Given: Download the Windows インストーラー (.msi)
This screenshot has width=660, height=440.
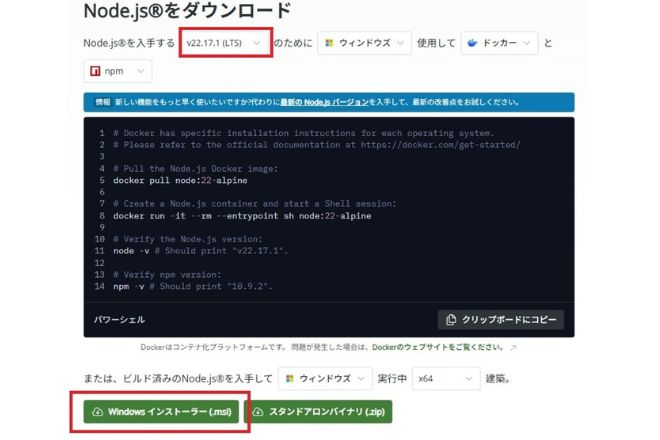Looking at the screenshot, I should 161,411.
